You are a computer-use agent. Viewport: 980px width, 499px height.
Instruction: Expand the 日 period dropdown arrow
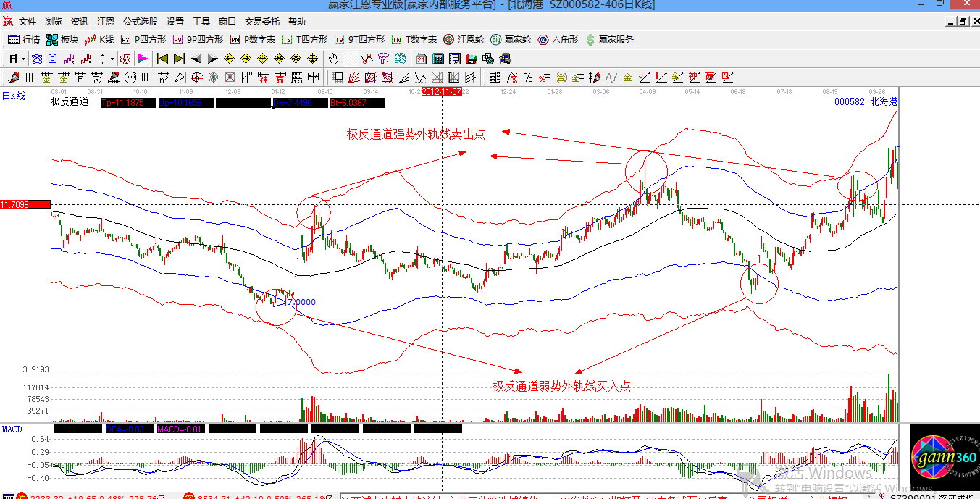23,59
